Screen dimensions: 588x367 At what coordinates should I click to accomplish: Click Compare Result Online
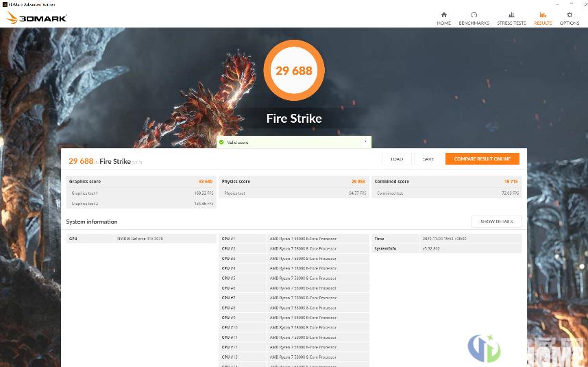click(x=482, y=159)
